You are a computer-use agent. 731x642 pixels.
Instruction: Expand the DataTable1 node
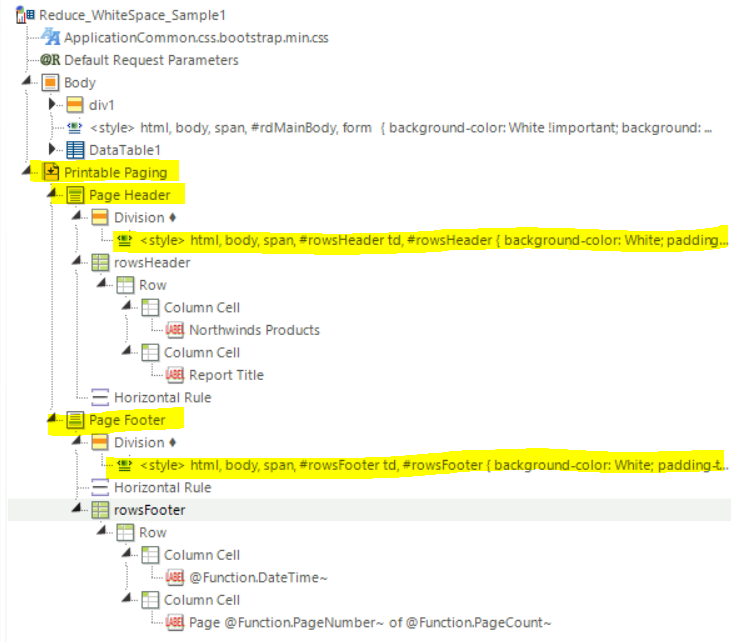pyautogui.click(x=52, y=149)
